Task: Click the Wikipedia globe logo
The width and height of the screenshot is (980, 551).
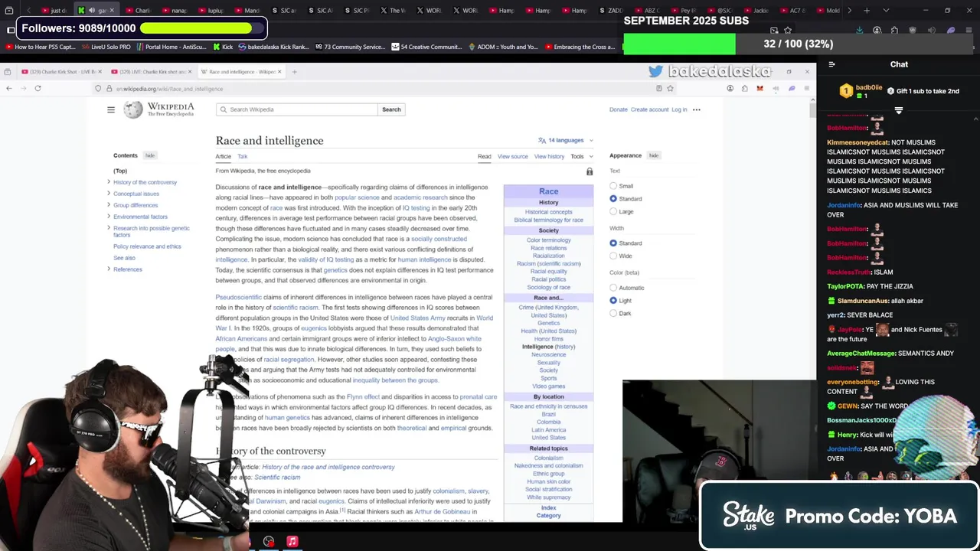Action: click(133, 109)
